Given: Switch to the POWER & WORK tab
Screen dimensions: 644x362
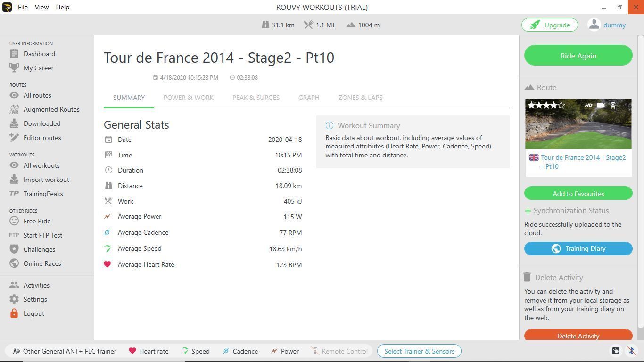Looking at the screenshot, I should (x=188, y=98).
